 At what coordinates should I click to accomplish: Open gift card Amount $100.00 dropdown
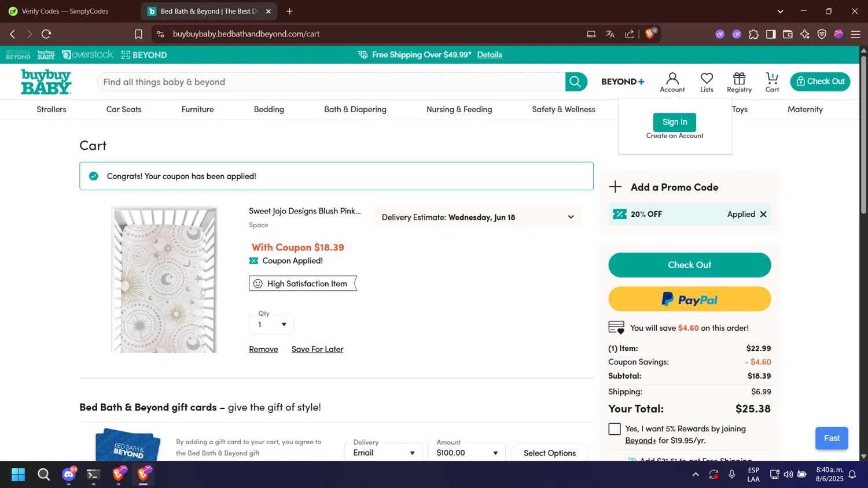click(x=466, y=453)
